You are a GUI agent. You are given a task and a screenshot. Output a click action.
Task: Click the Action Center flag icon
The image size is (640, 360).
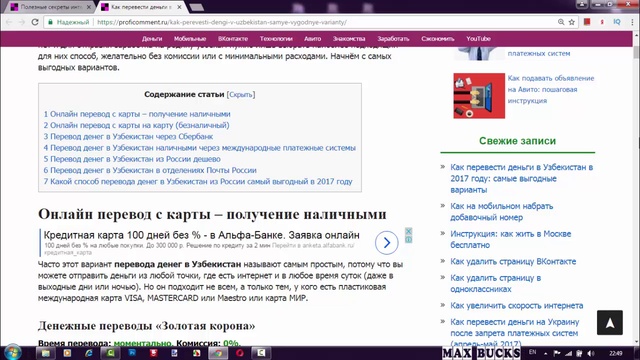click(557, 353)
